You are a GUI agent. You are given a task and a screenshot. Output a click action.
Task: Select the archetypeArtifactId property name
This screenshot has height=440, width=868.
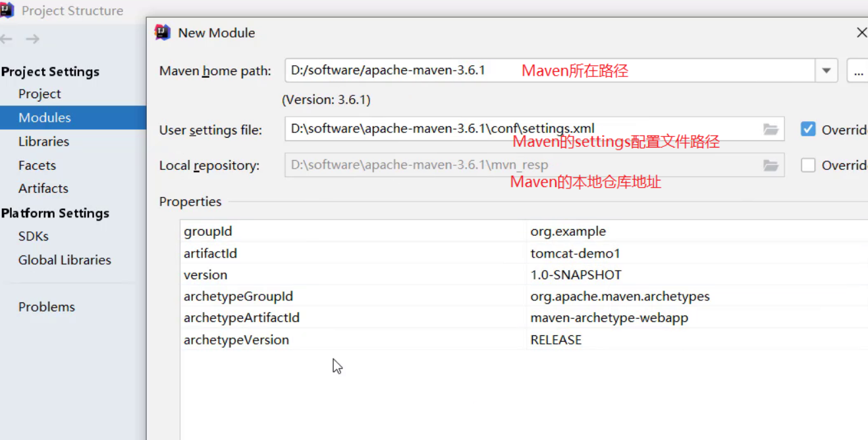point(242,318)
